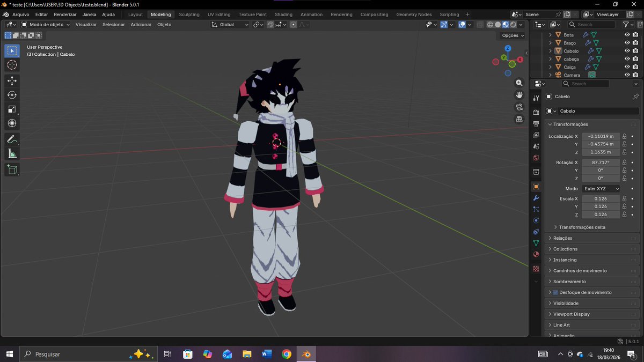This screenshot has height=362, width=644.
Task: Open the Object Data mesh tab
Action: click(536, 243)
